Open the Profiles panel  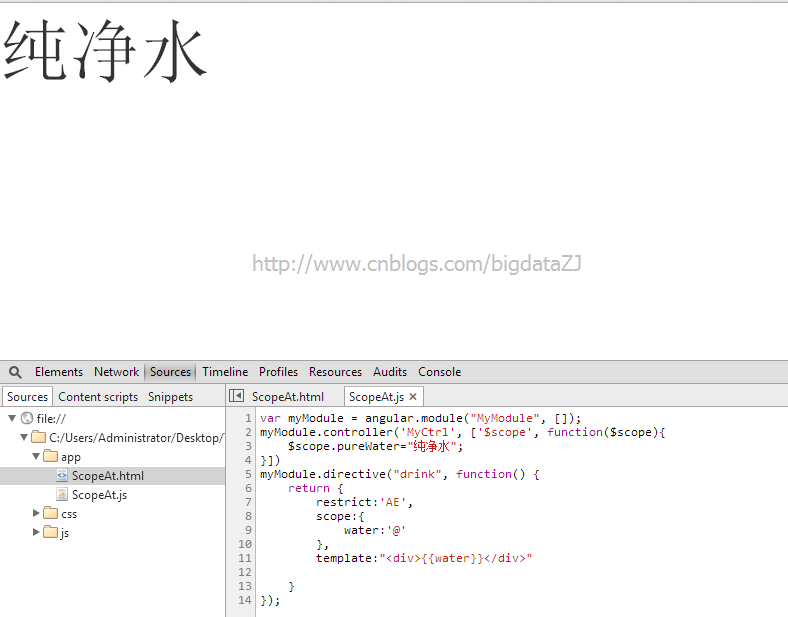278,372
